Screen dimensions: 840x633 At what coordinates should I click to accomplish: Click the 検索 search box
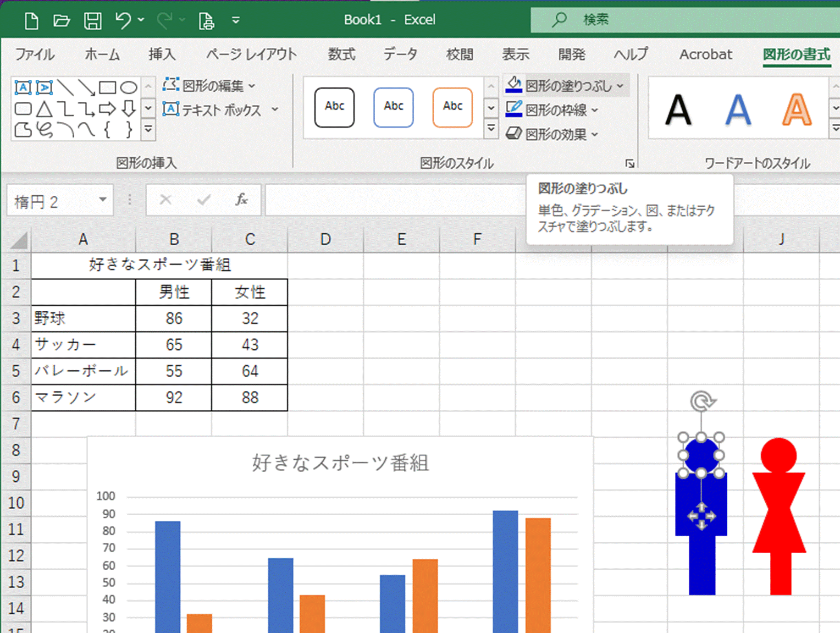click(x=685, y=20)
